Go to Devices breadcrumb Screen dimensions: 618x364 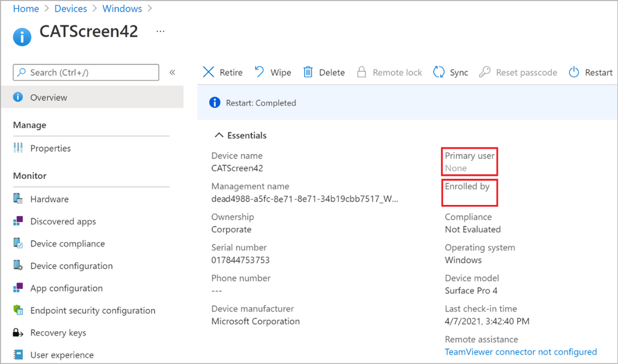coord(71,9)
